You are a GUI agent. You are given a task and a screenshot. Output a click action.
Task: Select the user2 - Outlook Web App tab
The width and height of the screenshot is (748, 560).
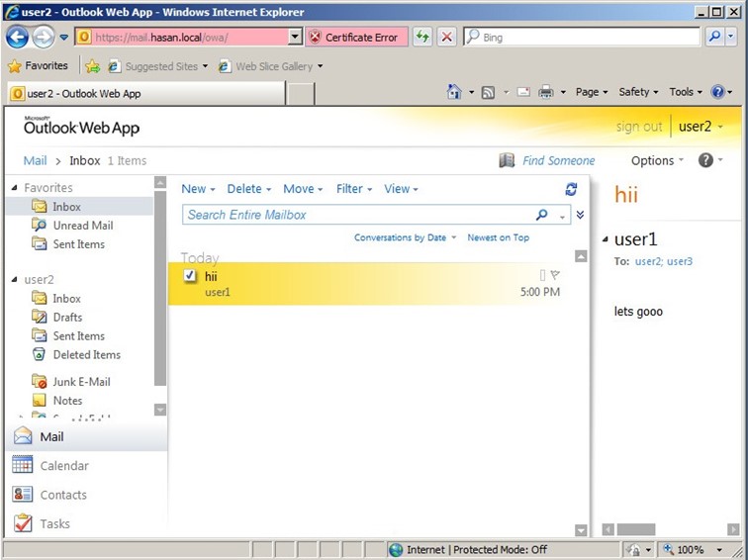(x=145, y=93)
